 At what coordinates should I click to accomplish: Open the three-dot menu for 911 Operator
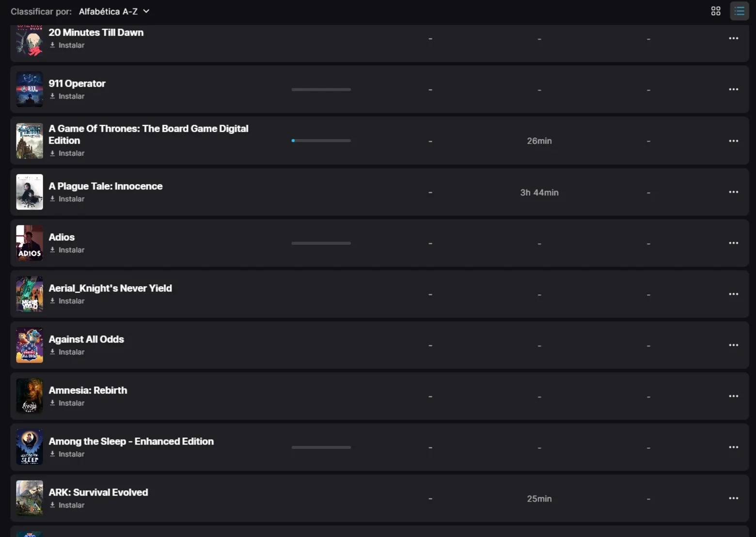click(733, 89)
